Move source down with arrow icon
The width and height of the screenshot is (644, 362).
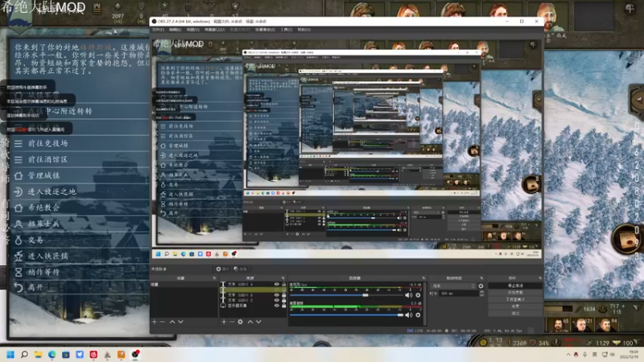pyautogui.click(x=258, y=322)
